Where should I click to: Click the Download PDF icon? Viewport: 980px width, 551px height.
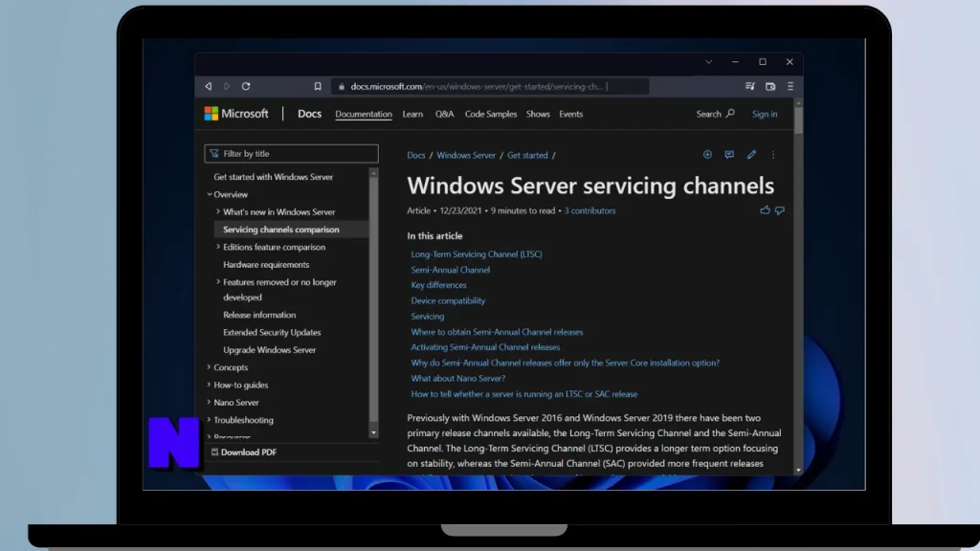pyautogui.click(x=214, y=452)
